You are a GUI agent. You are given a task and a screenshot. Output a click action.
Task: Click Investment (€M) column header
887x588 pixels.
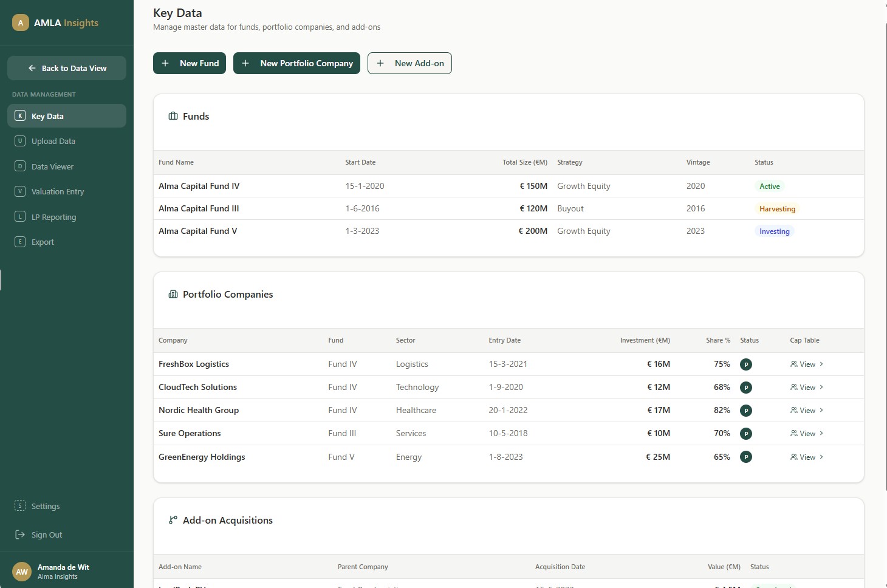click(645, 340)
